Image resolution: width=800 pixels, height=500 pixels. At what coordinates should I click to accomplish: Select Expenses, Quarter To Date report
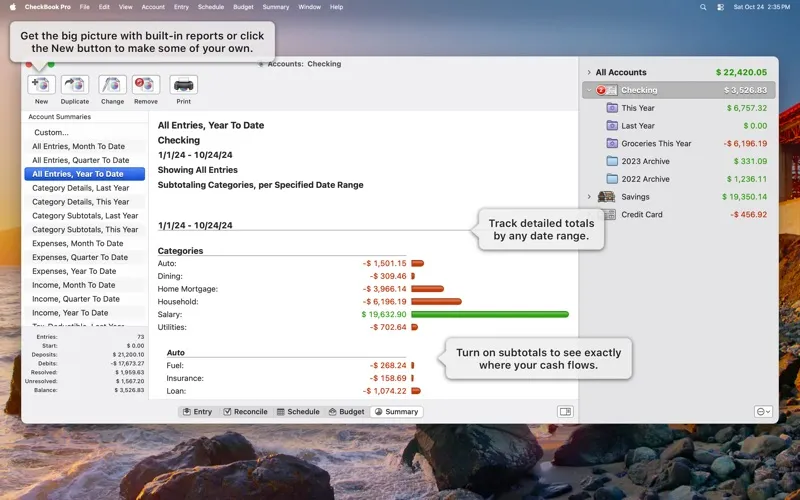tap(85, 257)
